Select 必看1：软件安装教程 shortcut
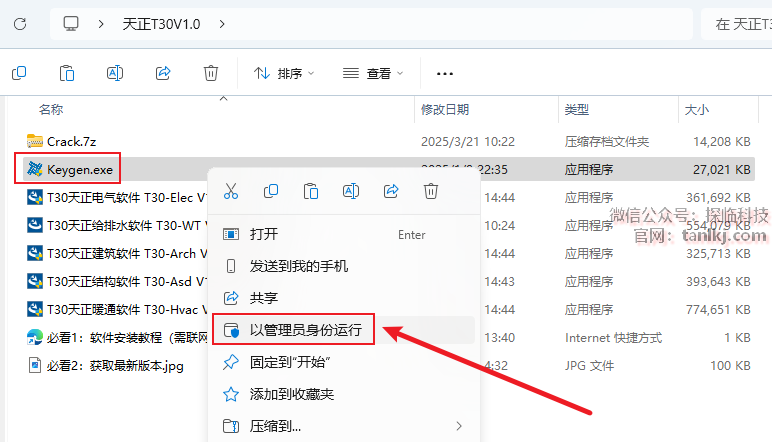 point(127,338)
